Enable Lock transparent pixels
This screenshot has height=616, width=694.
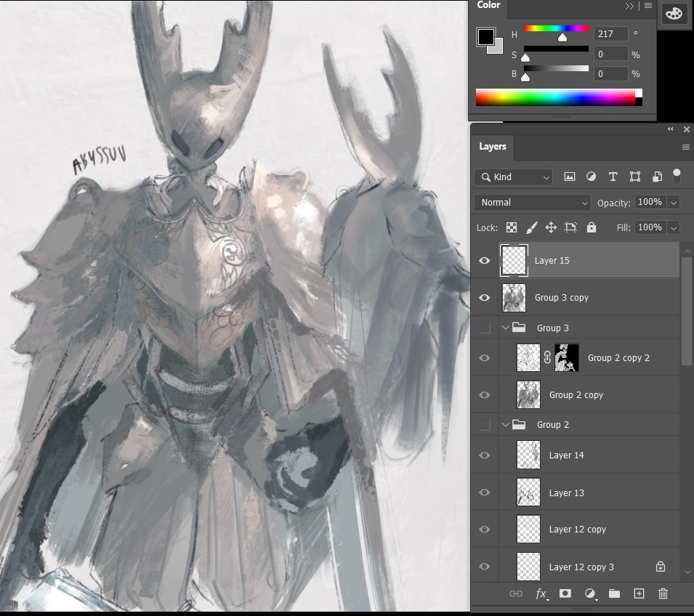click(x=512, y=227)
